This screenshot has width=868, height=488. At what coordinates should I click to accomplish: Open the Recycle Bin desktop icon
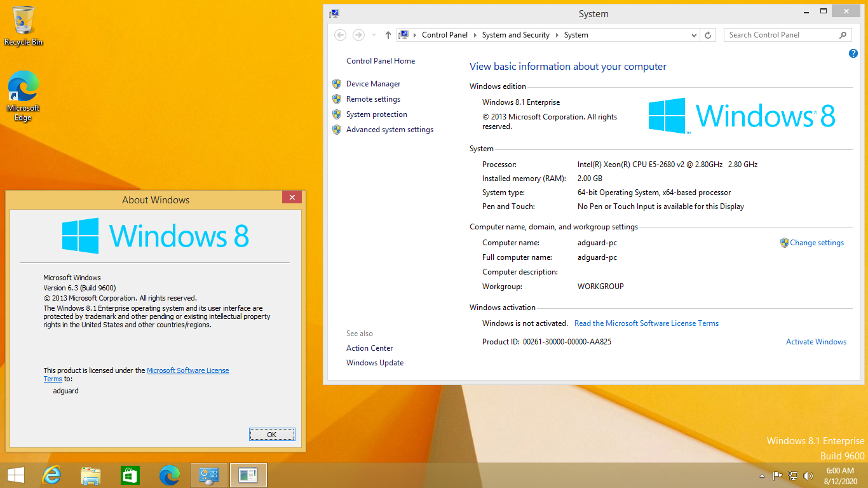[24, 26]
